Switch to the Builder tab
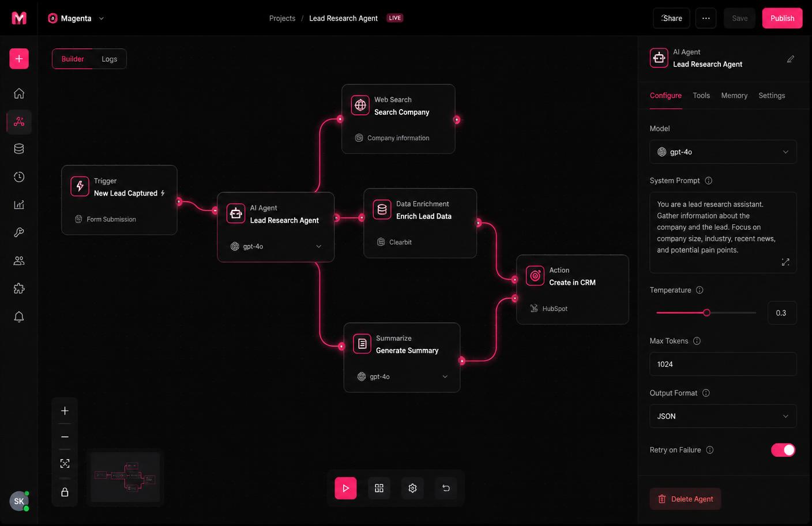 point(73,59)
